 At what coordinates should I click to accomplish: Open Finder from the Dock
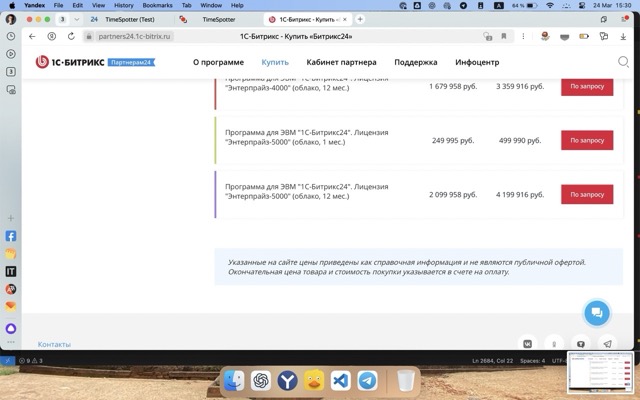(233, 381)
